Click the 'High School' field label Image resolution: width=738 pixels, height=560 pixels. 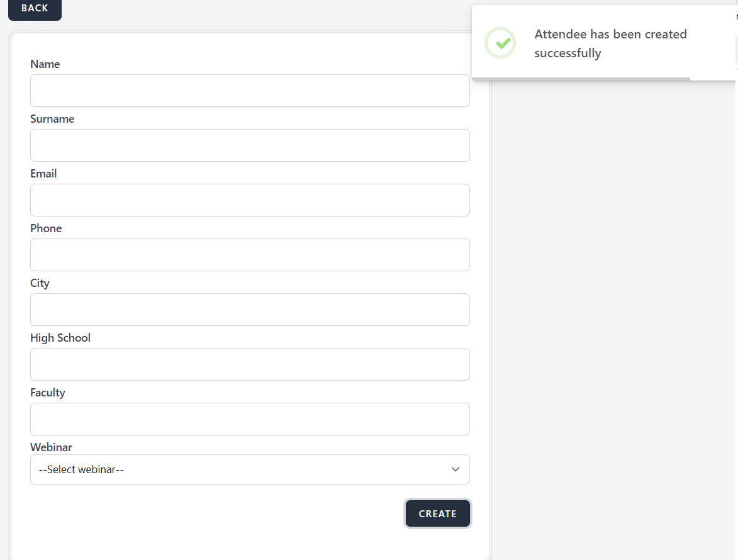tap(60, 338)
